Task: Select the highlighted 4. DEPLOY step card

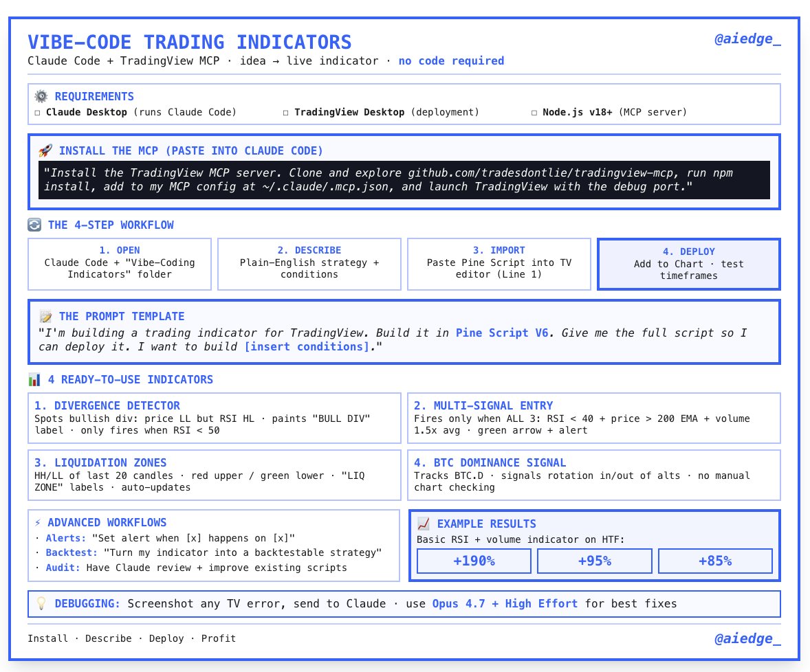Action: click(x=688, y=265)
